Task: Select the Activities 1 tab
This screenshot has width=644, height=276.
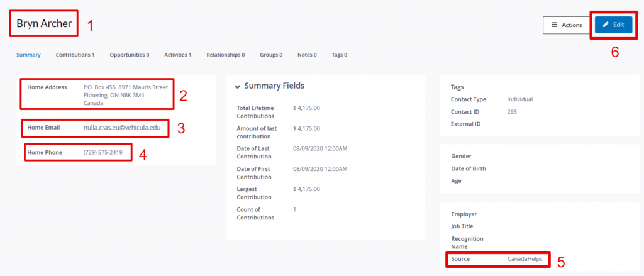Action: (x=177, y=55)
